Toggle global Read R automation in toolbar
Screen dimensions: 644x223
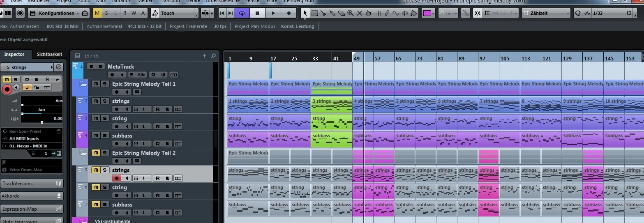tap(125, 13)
